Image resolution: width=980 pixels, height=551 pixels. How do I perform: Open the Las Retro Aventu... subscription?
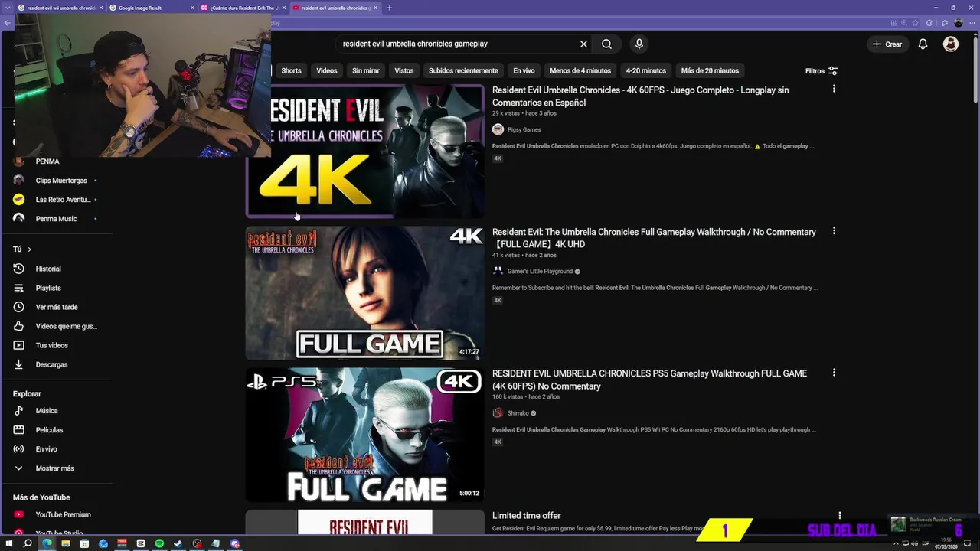[63, 200]
